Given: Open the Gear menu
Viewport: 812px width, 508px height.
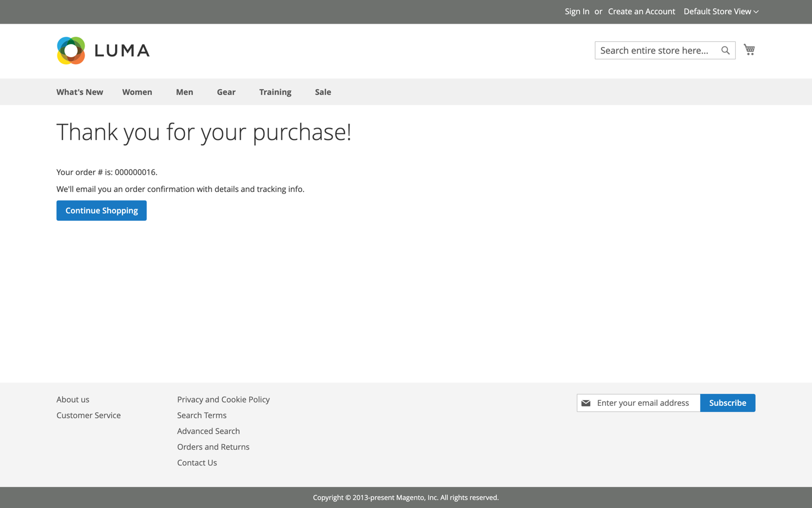Looking at the screenshot, I should click(x=226, y=92).
